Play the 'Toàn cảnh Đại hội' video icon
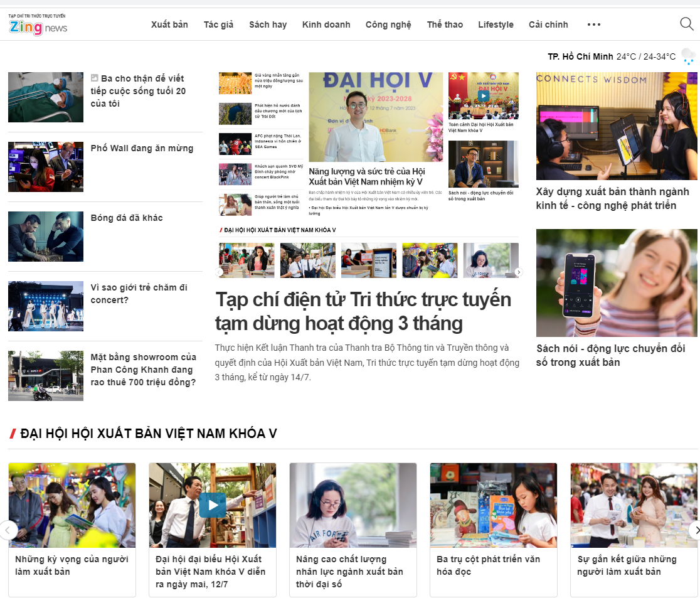The image size is (700, 598). [484, 96]
